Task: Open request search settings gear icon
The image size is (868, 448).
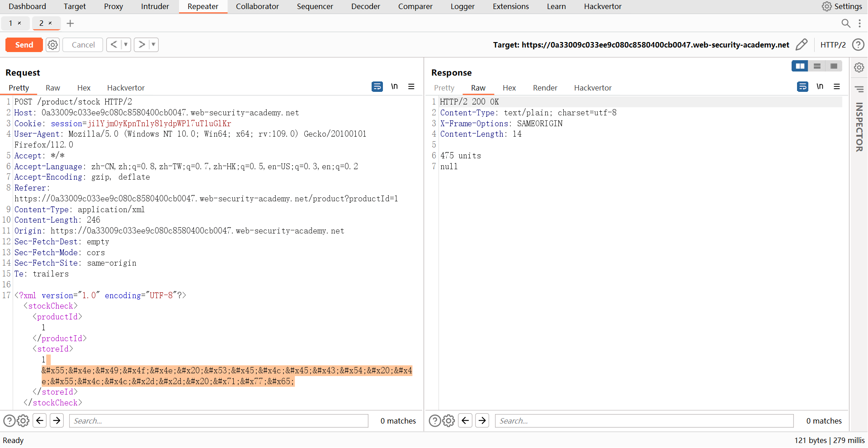Action: (x=24, y=421)
